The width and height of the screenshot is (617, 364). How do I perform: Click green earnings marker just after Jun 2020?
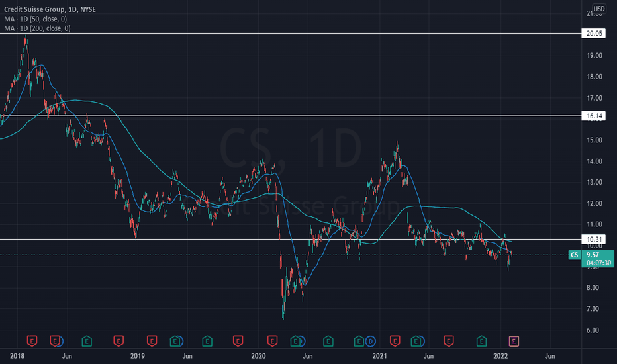pos(328,341)
